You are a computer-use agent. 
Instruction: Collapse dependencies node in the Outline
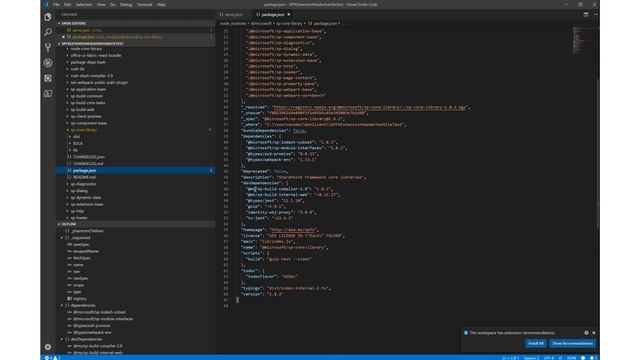point(62,305)
